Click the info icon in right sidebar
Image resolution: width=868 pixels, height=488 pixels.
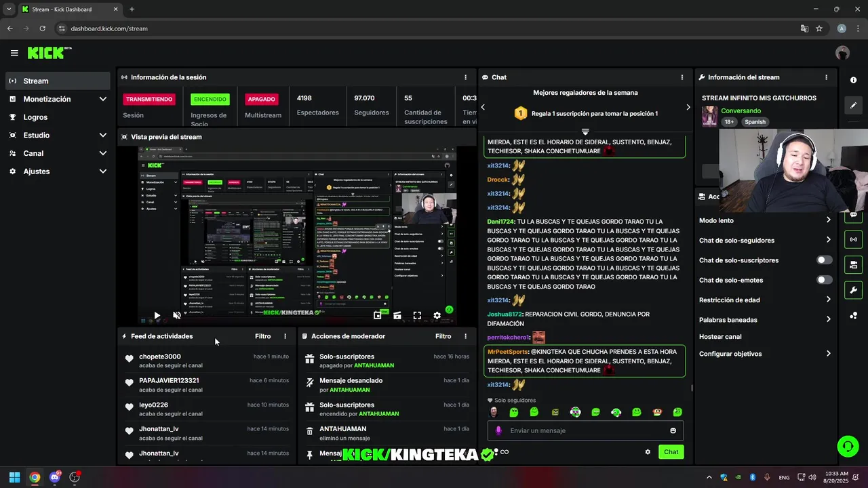853,80
